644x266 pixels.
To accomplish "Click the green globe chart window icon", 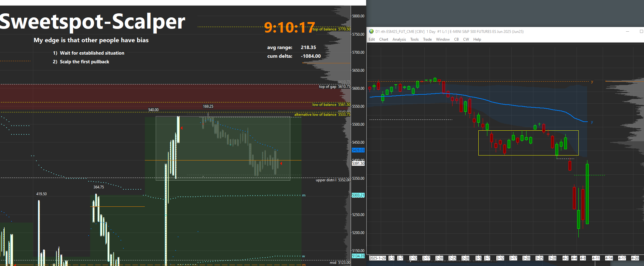I will coord(371,31).
